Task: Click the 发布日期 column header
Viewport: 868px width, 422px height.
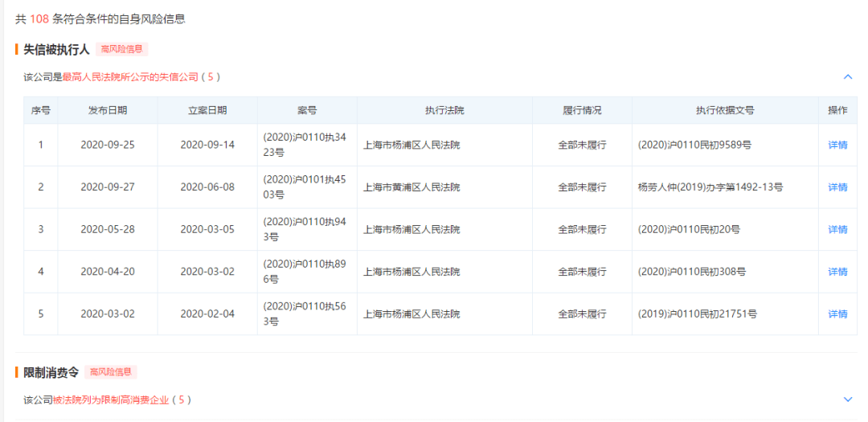Action: [108, 110]
